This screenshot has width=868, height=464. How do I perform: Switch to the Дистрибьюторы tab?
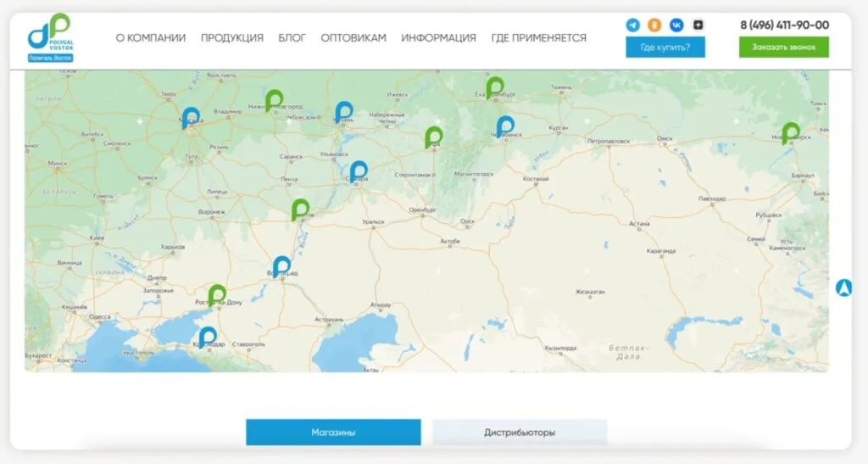click(x=520, y=433)
